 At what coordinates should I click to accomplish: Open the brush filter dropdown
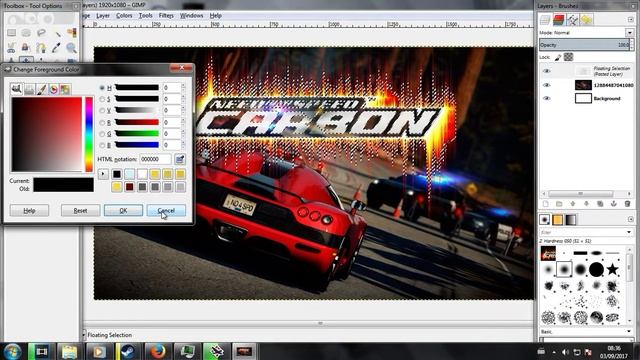point(629,232)
